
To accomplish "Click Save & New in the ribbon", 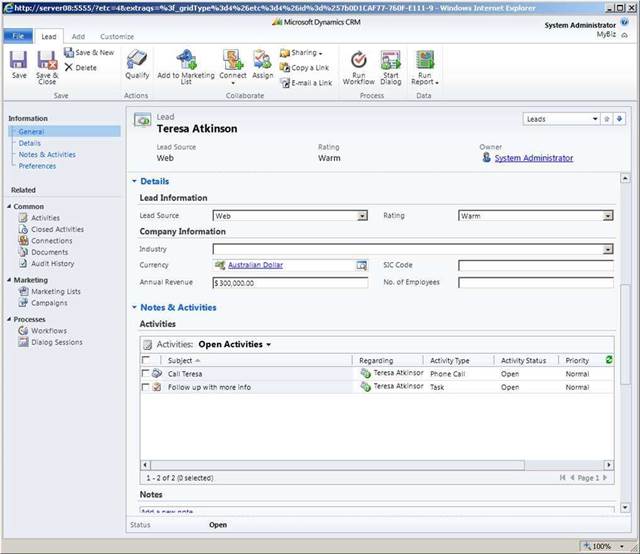I will [x=89, y=53].
